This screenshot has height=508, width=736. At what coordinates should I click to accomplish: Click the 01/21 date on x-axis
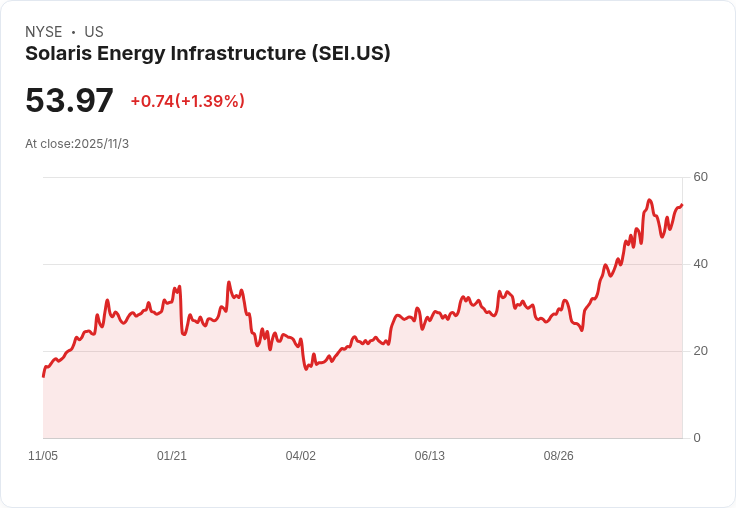172,456
